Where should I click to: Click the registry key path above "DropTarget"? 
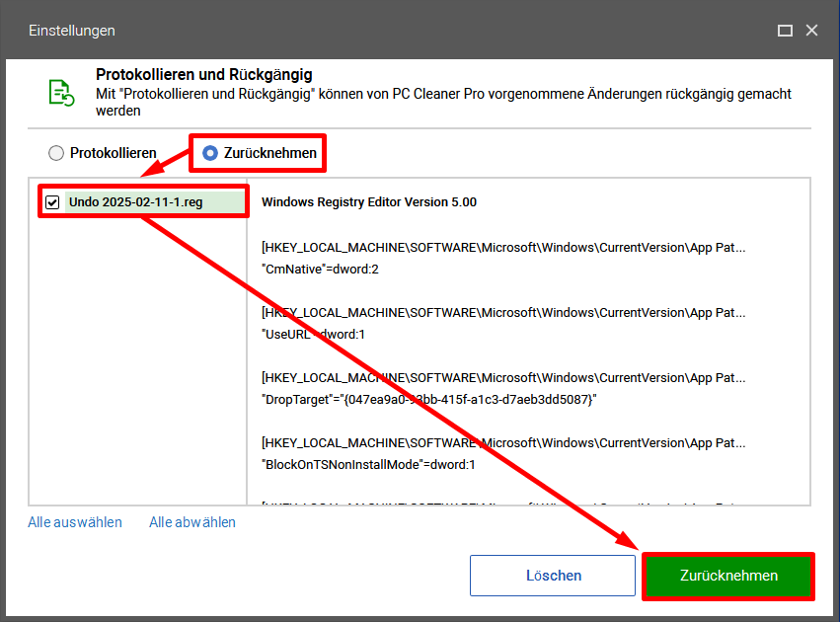(x=503, y=378)
